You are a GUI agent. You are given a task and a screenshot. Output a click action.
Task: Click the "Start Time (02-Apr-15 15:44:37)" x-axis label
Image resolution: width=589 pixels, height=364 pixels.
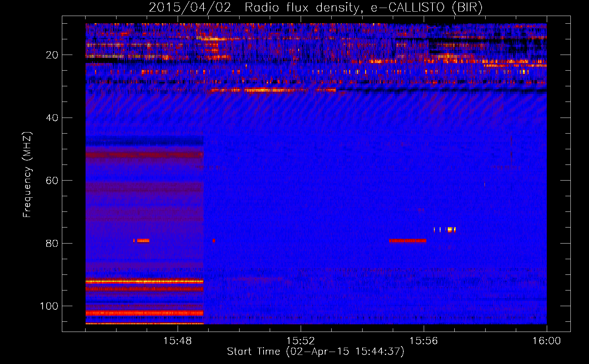coord(316,352)
